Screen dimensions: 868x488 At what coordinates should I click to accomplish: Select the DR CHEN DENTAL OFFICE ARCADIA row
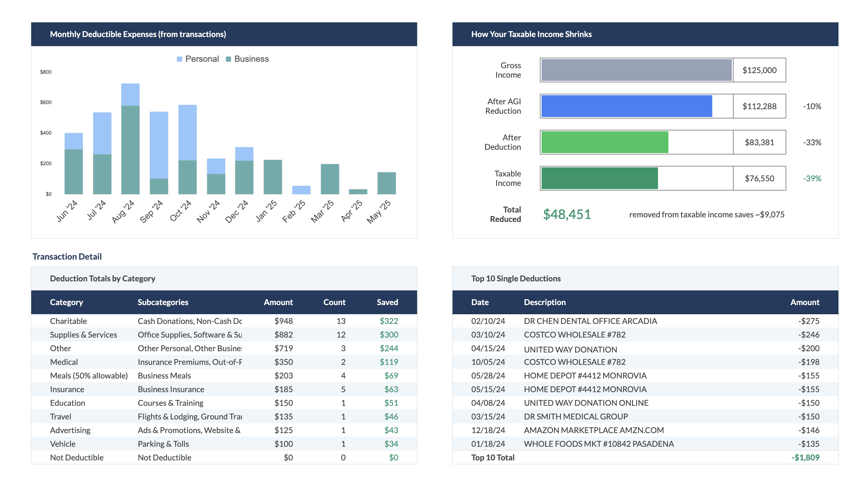[590, 321]
